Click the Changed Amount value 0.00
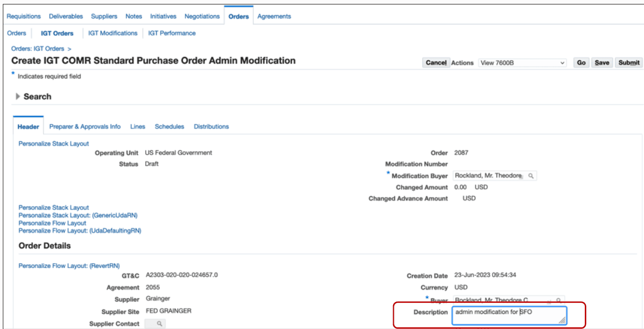 click(x=460, y=187)
